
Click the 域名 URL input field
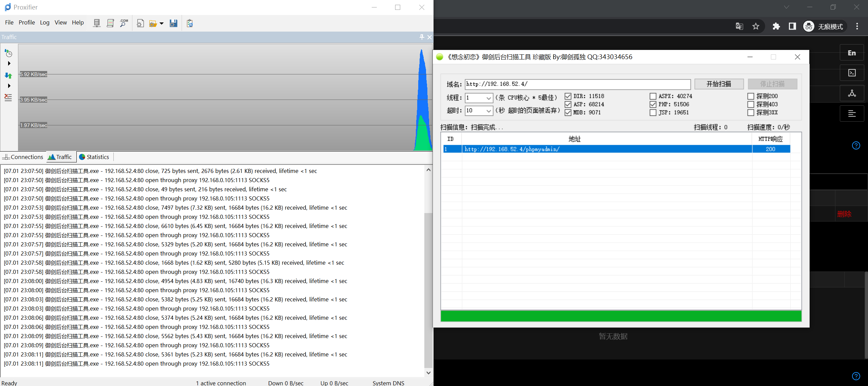[x=577, y=84]
